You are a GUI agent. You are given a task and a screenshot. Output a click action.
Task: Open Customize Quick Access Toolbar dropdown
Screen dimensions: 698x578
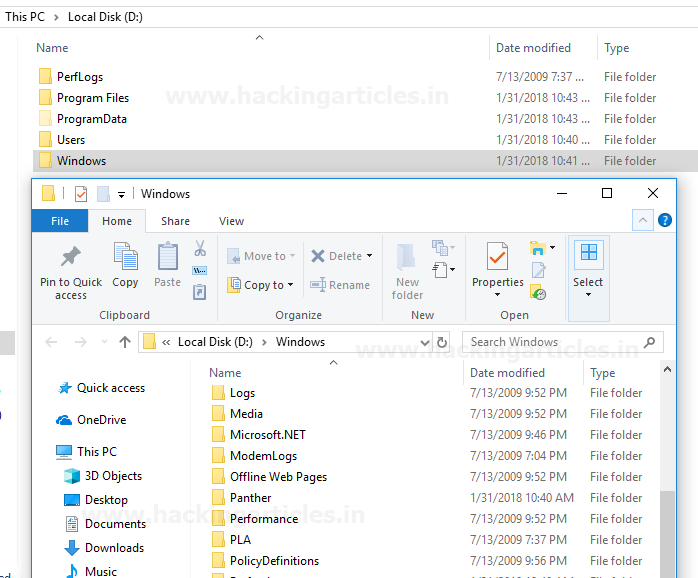click(x=121, y=195)
